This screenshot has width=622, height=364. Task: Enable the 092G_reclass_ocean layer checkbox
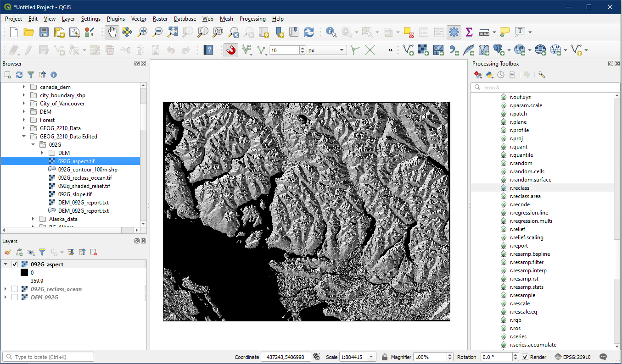tap(15, 289)
